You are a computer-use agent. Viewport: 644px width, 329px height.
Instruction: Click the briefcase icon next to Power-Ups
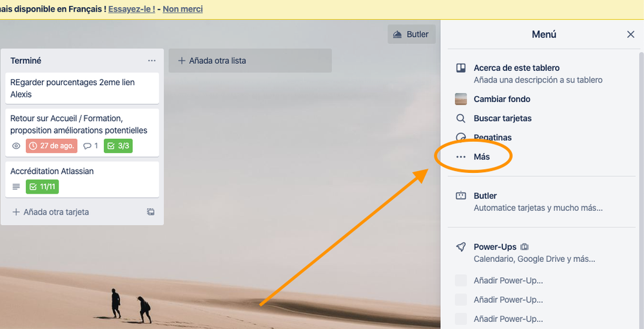525,246
